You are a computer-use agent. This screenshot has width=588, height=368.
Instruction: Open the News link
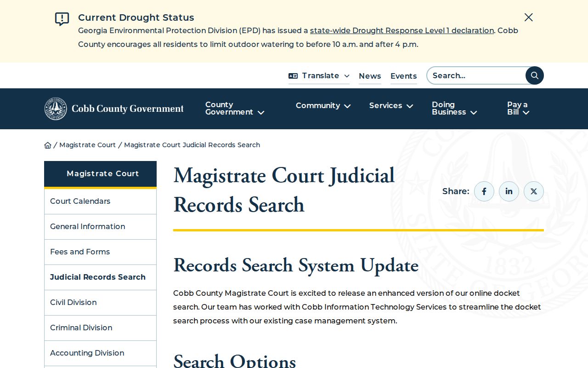(370, 76)
